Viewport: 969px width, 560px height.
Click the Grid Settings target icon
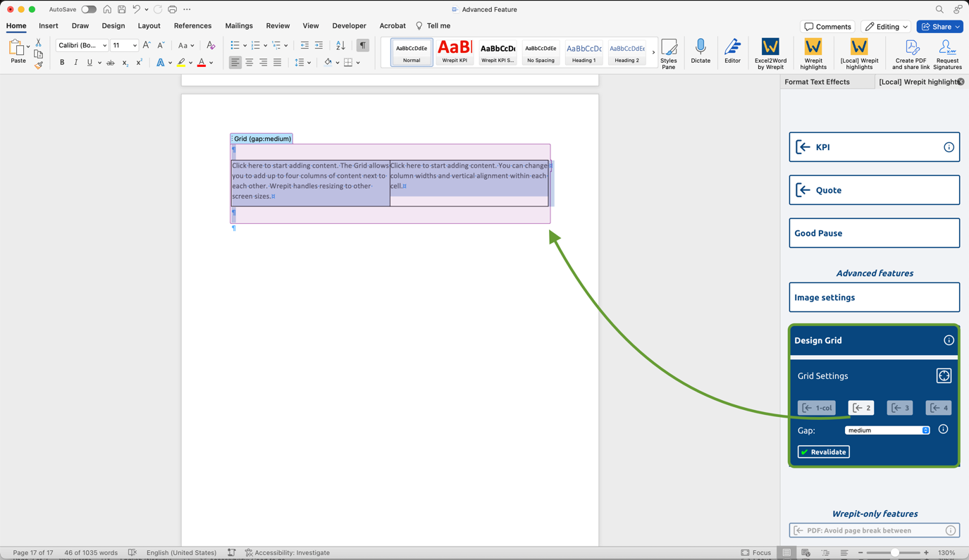coord(944,376)
